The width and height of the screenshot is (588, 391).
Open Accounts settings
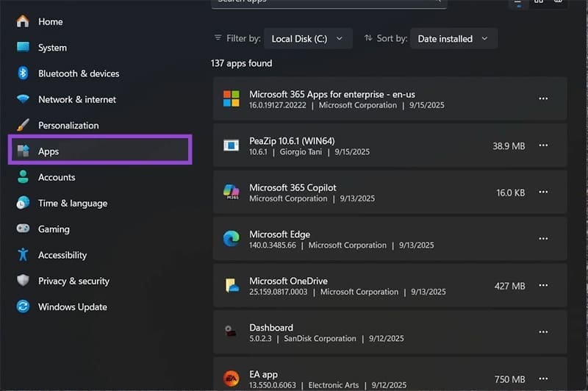57,177
